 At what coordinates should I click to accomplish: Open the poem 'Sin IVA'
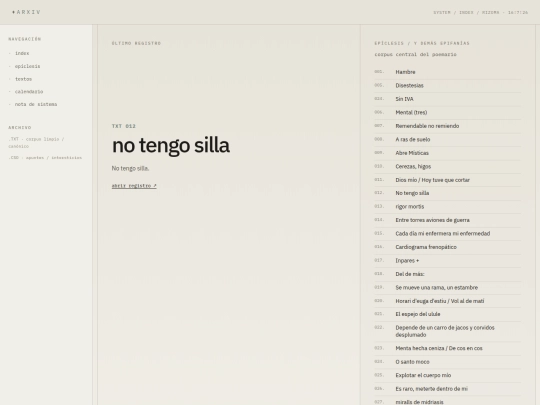tap(448, 99)
